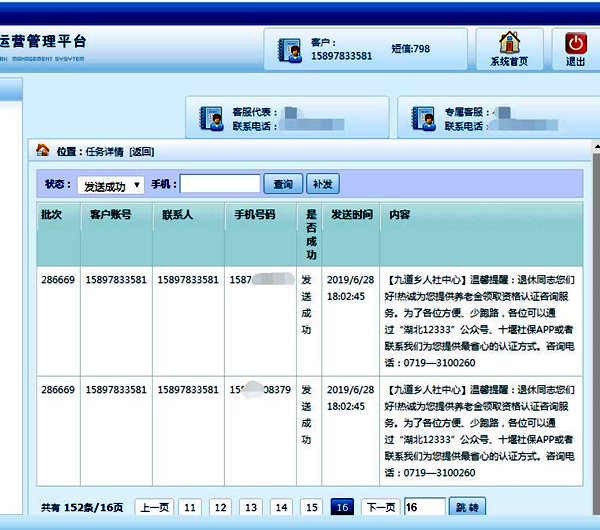Click the small house icon beside 位置
Image resolution: width=600 pixels, height=530 pixels.
pyautogui.click(x=42, y=151)
